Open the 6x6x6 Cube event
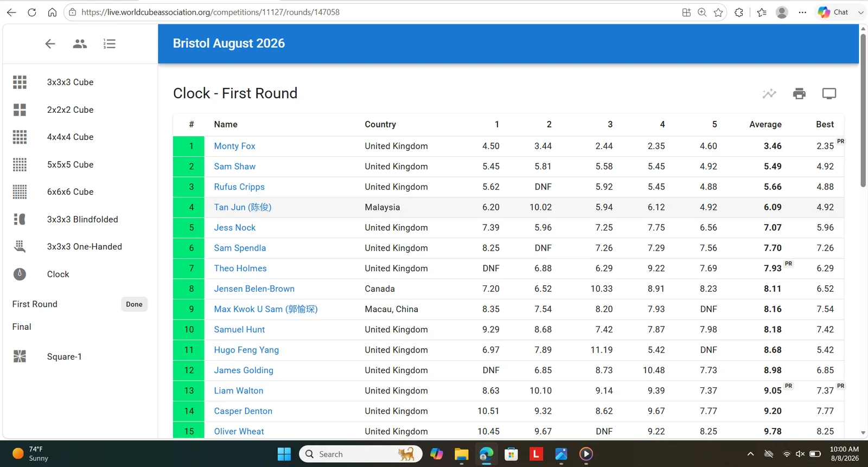 80,192
